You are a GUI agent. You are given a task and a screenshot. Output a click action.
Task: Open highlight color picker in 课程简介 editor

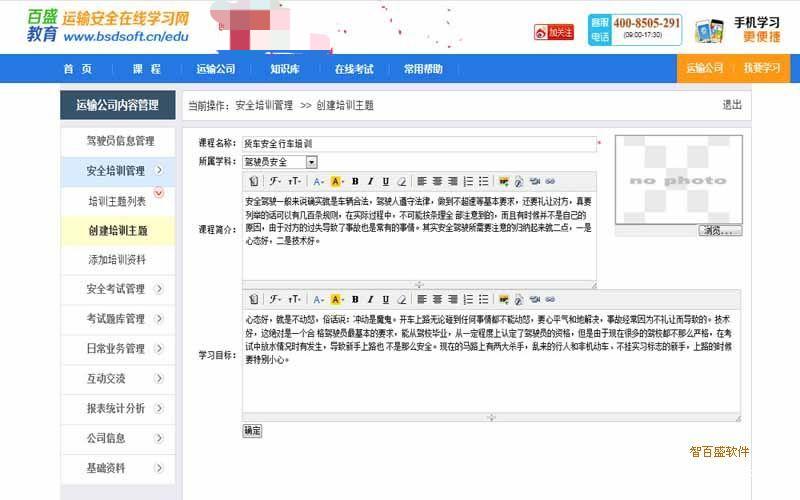point(337,181)
